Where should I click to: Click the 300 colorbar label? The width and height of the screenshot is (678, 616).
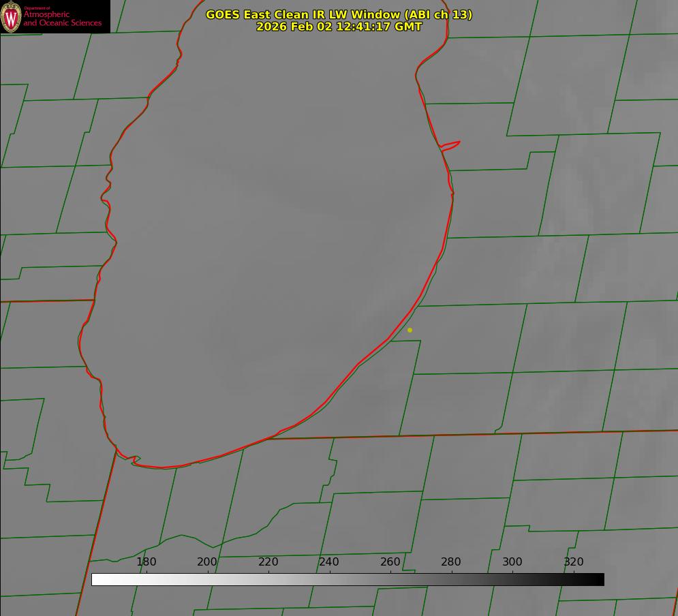(x=512, y=561)
